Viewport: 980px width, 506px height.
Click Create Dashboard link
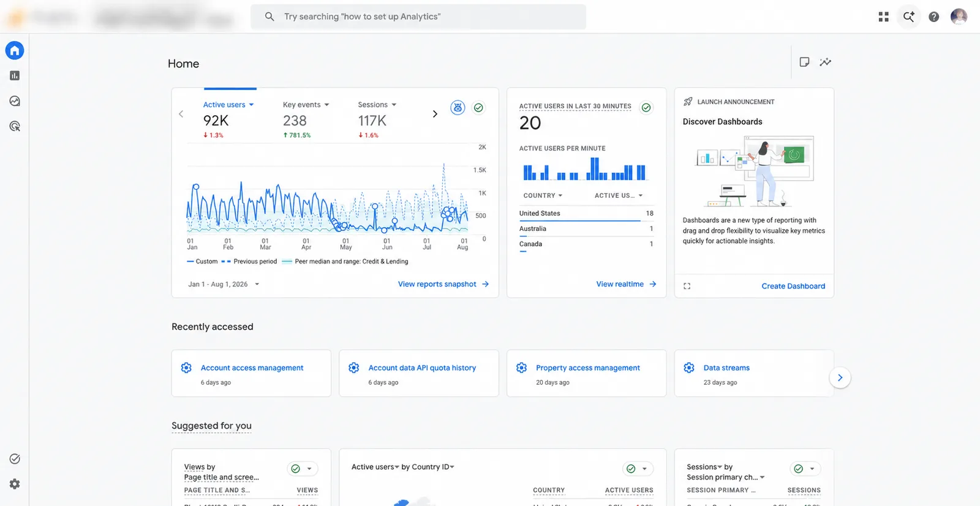coord(793,286)
